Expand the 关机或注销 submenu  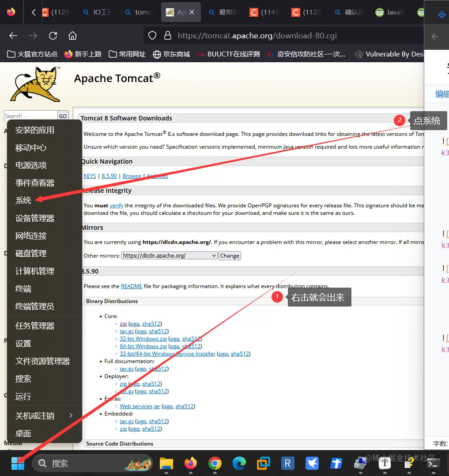coord(45,416)
